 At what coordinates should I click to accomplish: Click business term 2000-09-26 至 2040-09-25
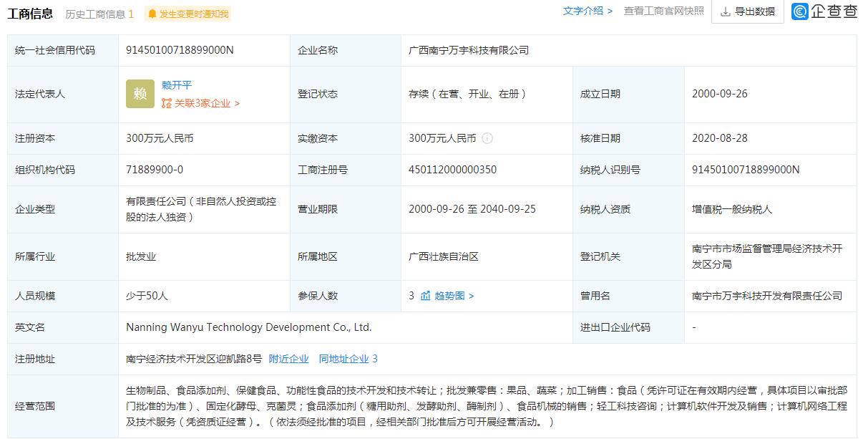[472, 209]
